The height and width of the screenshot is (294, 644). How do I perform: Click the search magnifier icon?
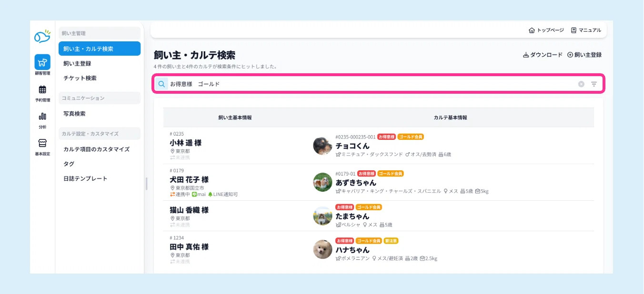pos(161,84)
